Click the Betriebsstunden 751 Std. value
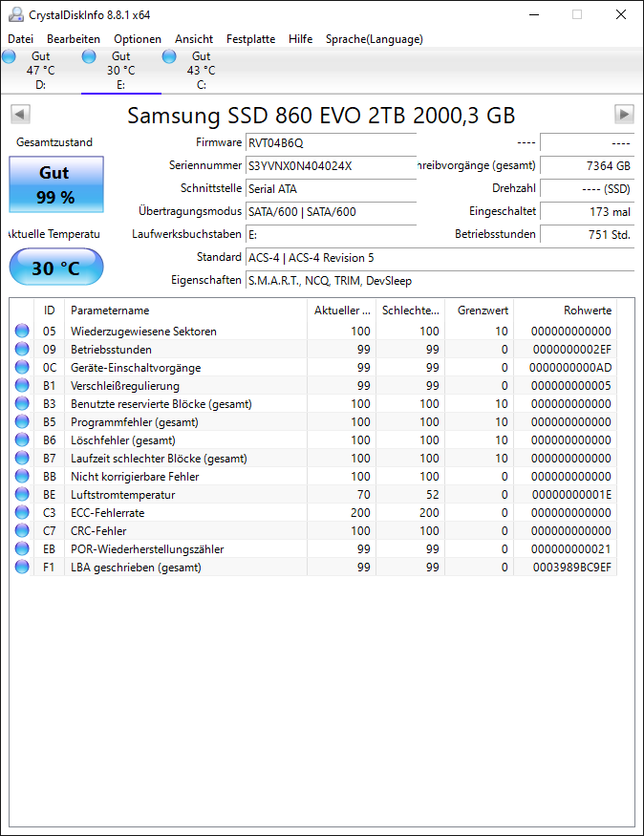The image size is (644, 836). 587,235
